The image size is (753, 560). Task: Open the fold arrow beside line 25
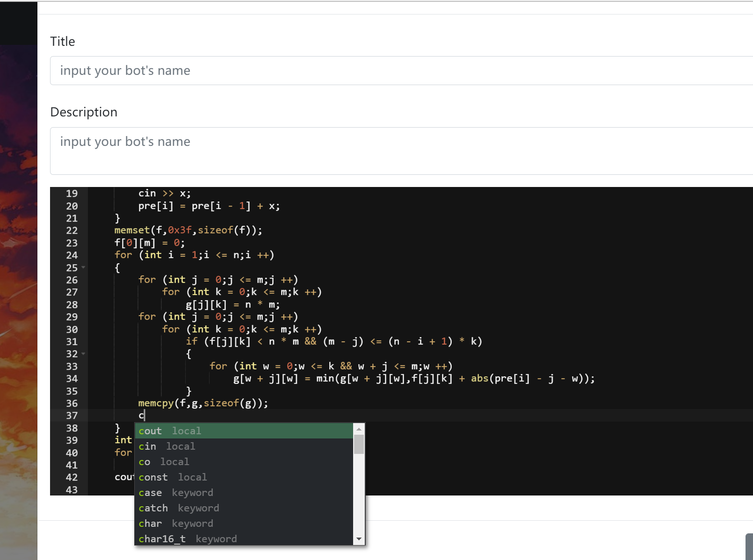coord(83,267)
